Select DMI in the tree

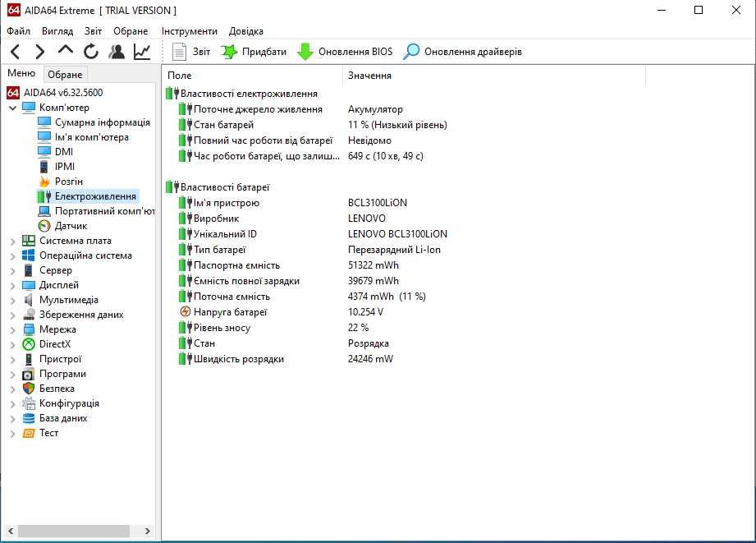click(x=64, y=151)
